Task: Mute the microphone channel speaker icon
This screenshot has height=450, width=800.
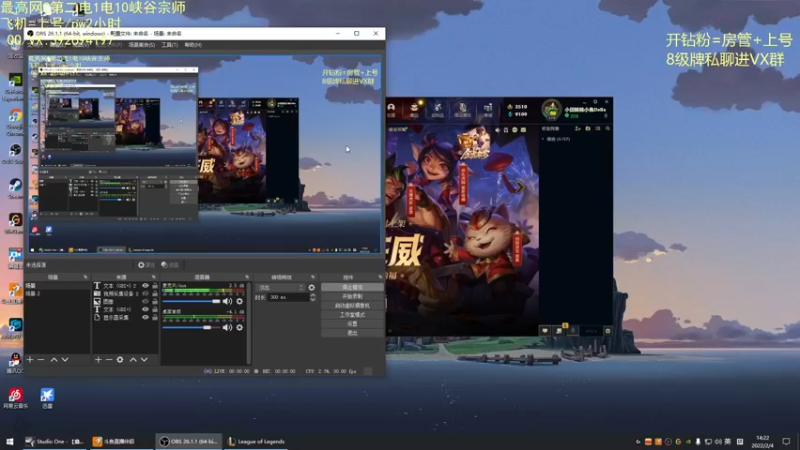Action: [227, 302]
